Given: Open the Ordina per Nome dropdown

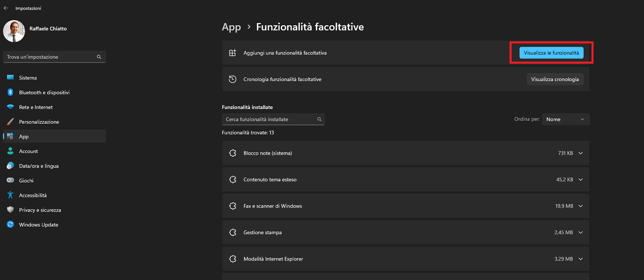Looking at the screenshot, I should point(565,119).
